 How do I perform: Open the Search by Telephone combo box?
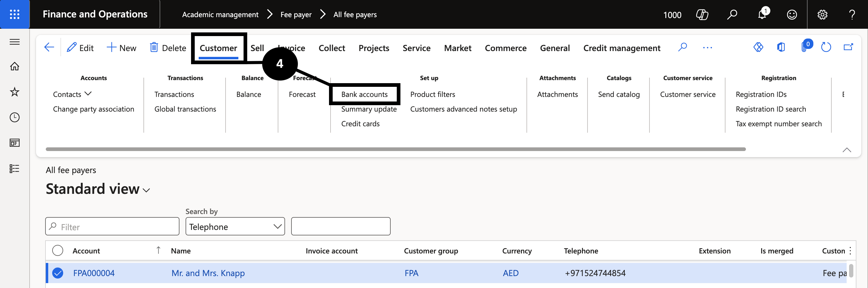pyautogui.click(x=235, y=227)
